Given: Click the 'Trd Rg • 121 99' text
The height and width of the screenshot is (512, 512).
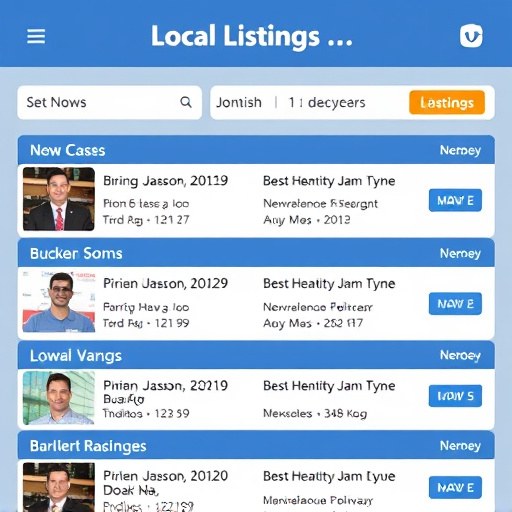Looking at the screenshot, I should [x=146, y=323].
